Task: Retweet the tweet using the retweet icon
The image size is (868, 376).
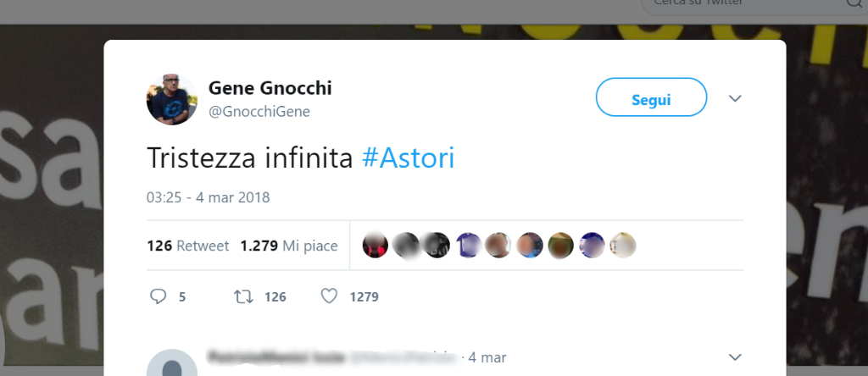Action: click(243, 296)
